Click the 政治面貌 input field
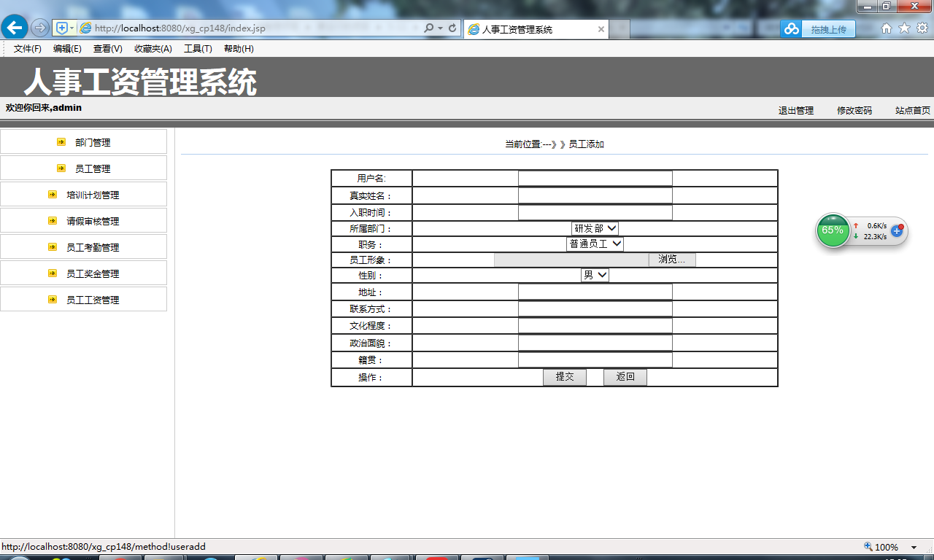This screenshot has width=934, height=560. tap(595, 343)
